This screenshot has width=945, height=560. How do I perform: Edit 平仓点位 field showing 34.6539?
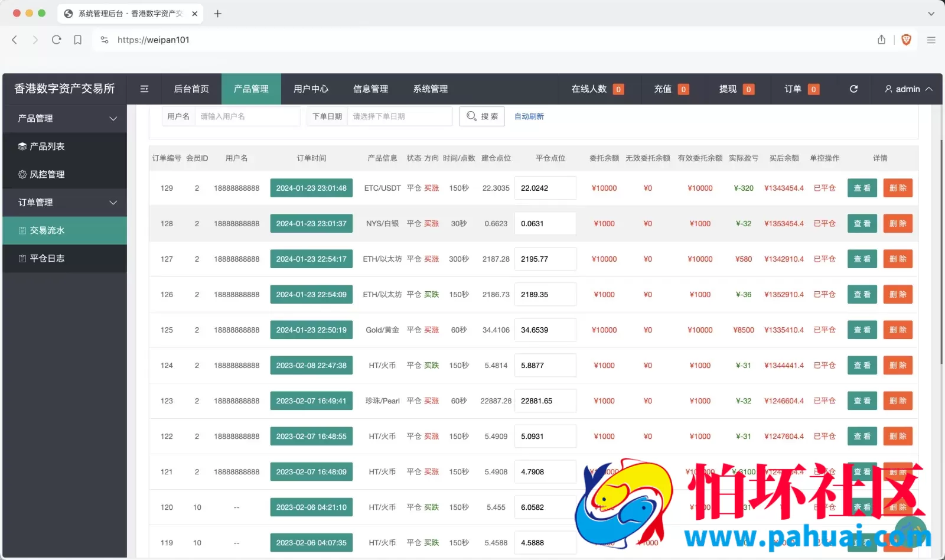click(545, 330)
